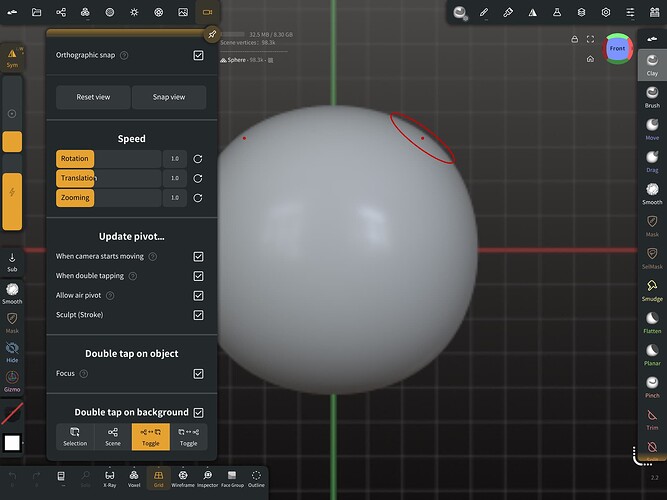
Task: Open the Settings gear menu
Action: coord(606,12)
